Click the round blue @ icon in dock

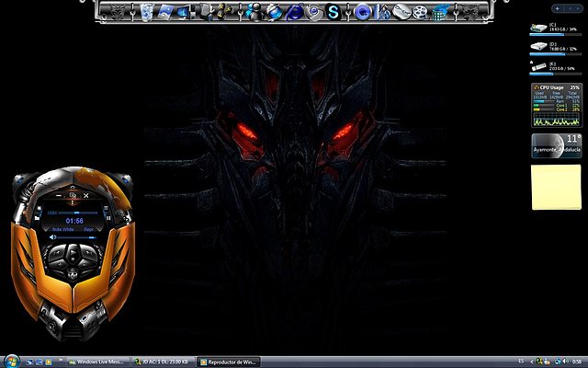coord(362,12)
